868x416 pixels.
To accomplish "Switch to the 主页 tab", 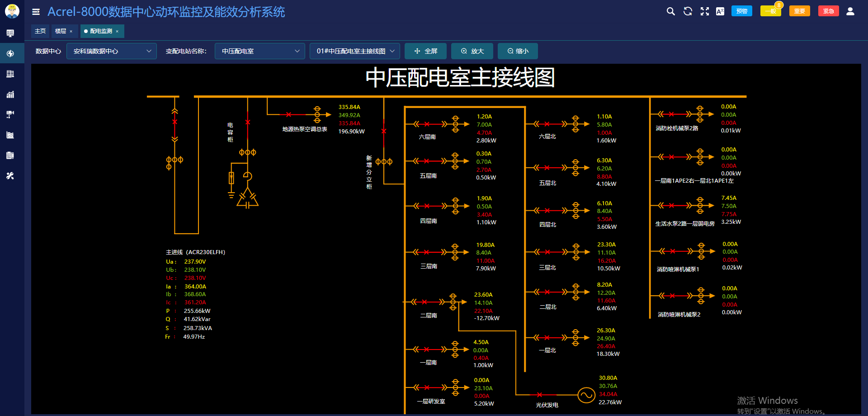I will click(x=40, y=31).
